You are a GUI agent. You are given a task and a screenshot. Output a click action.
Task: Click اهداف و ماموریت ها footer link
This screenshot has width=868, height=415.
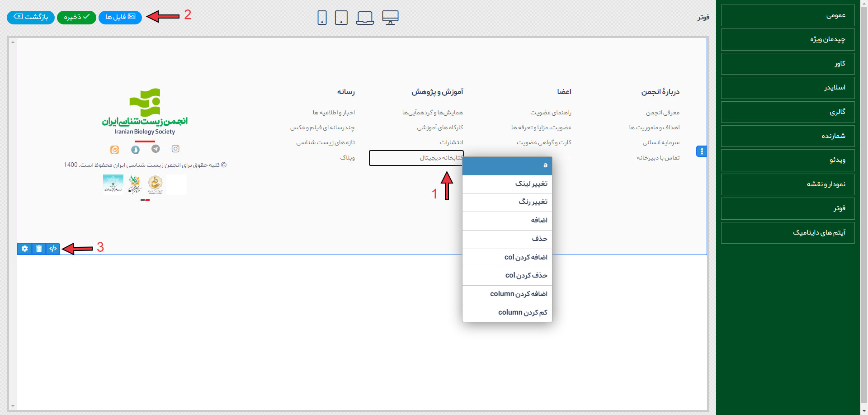(x=654, y=128)
